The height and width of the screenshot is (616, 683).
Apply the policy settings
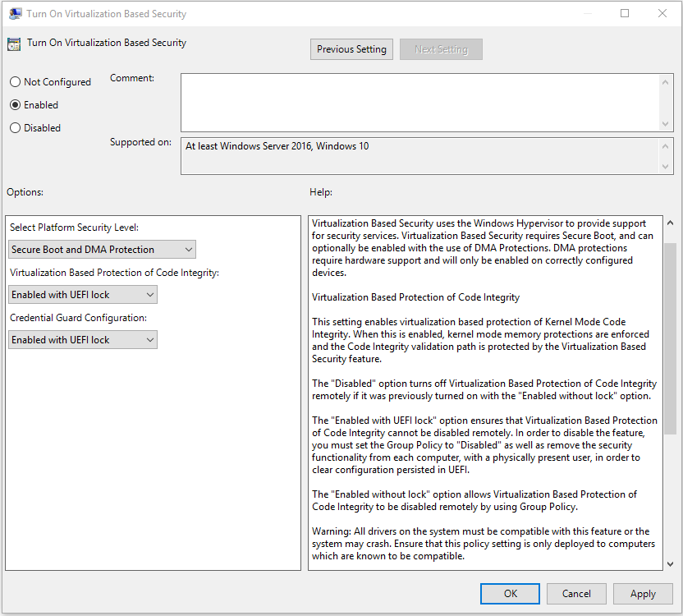click(x=643, y=594)
